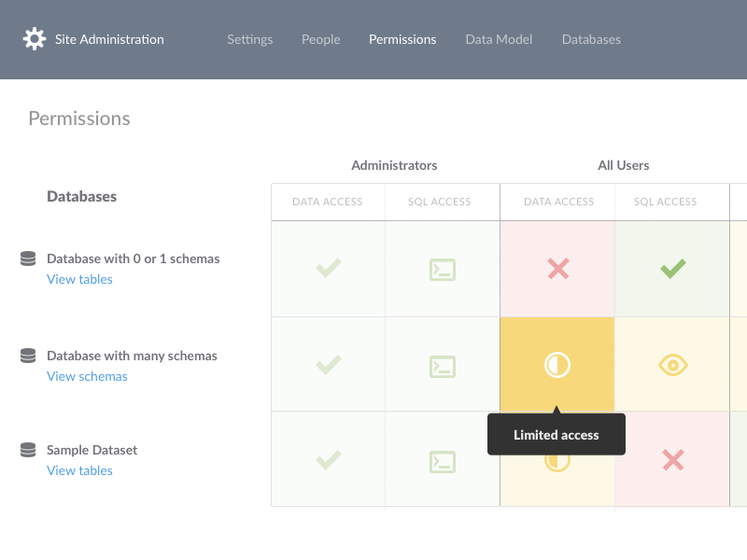Image resolution: width=747 pixels, height=560 pixels.
Task: Click the limited access half-circle icon for many schemas database
Action: [x=557, y=364]
